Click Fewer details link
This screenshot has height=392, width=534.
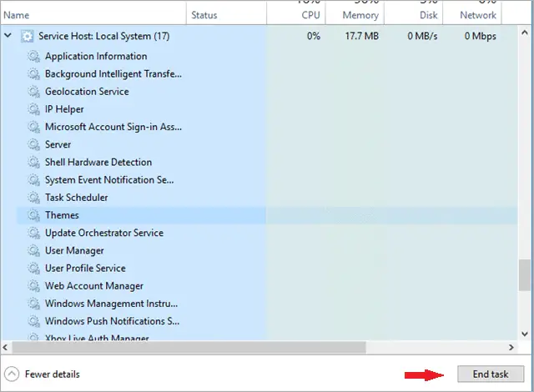(x=52, y=374)
